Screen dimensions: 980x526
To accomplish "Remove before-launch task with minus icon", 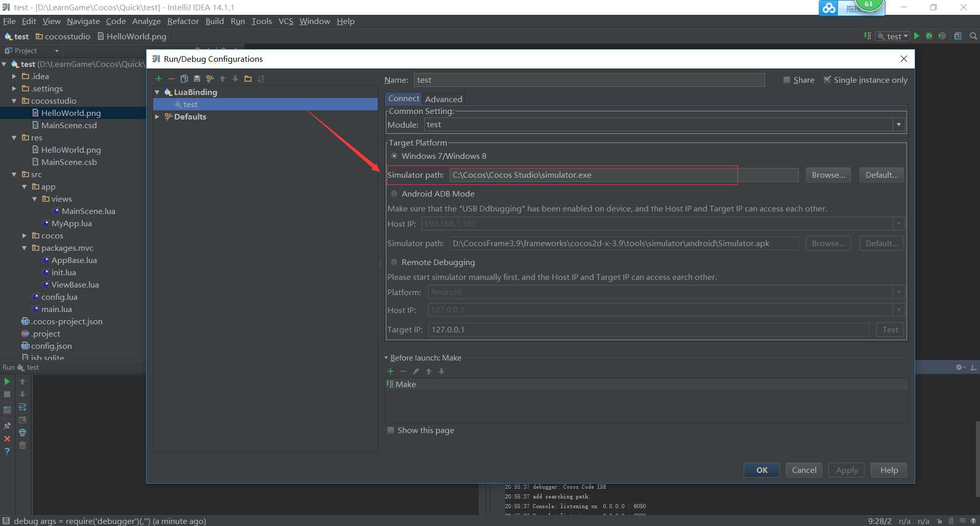I will click(403, 371).
